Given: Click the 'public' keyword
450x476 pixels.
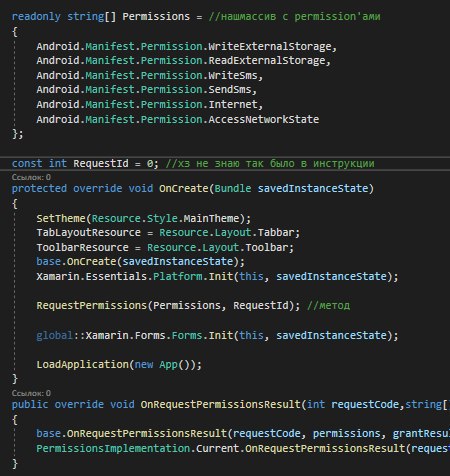Looking at the screenshot, I should (x=30, y=404).
